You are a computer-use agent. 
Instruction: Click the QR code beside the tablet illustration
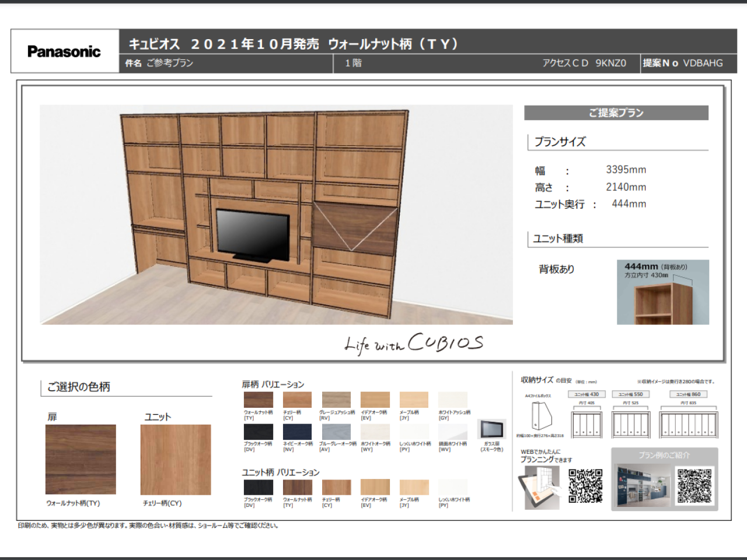pyautogui.click(x=585, y=486)
